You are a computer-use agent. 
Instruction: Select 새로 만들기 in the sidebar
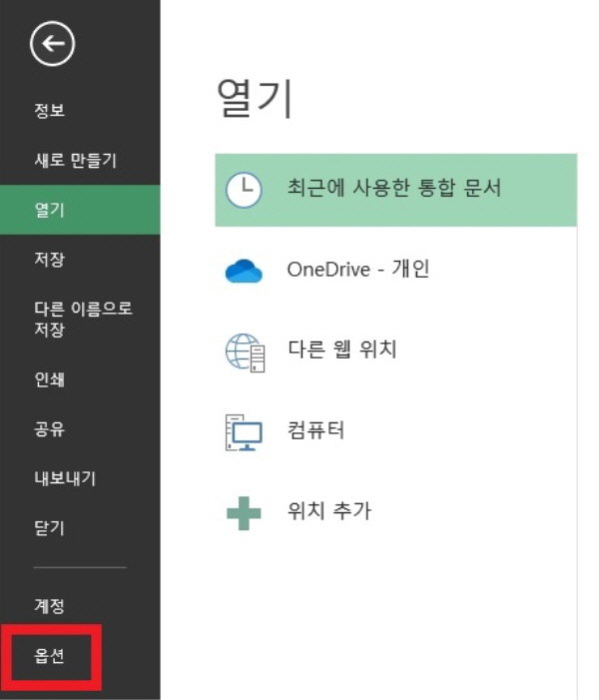pyautogui.click(x=76, y=160)
